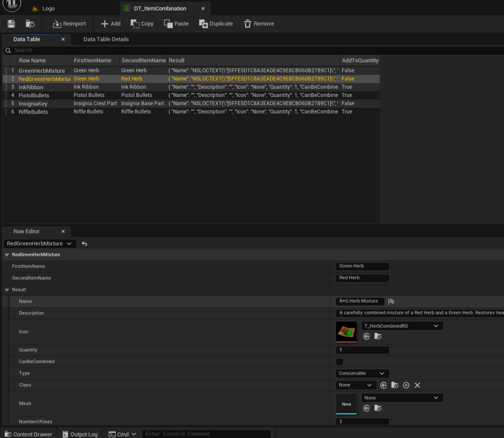The image size is (504, 438).
Task: Clear the Class value with X icon
Action: [x=417, y=385]
